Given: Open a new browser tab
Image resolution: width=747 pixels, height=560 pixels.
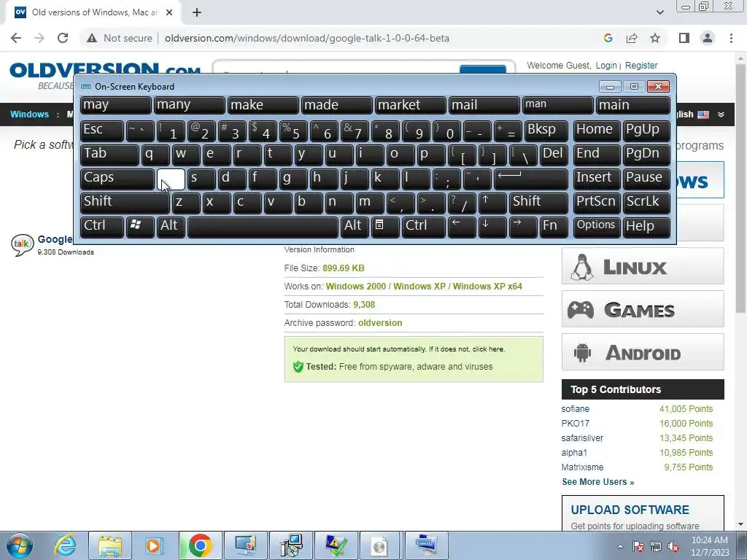Looking at the screenshot, I should (197, 13).
